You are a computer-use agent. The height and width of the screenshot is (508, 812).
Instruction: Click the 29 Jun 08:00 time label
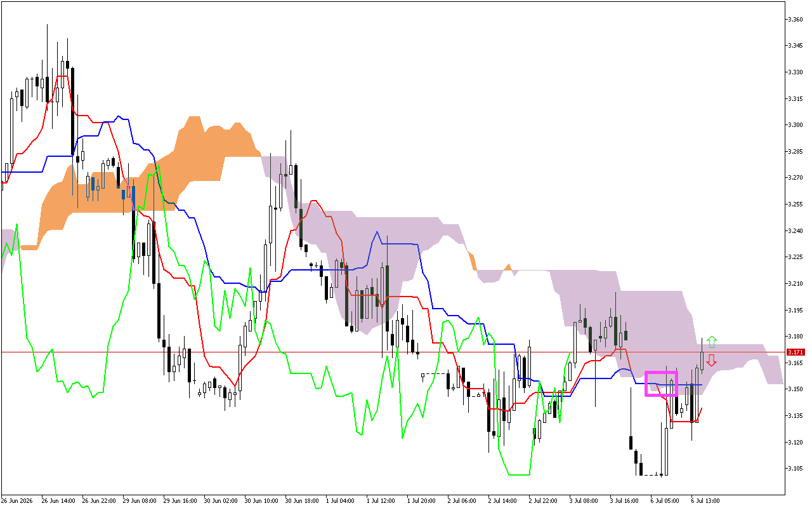coord(139,500)
